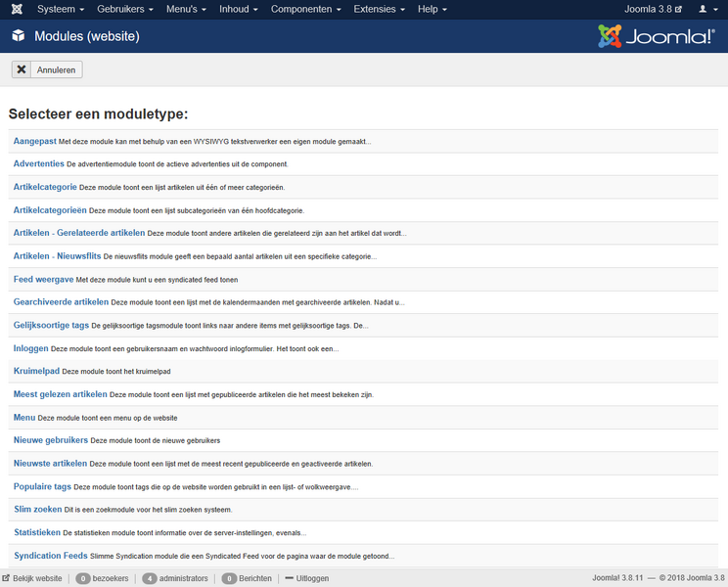This screenshot has height=587, width=728.
Task: Click the bezoekers count badge
Action: coord(83,578)
